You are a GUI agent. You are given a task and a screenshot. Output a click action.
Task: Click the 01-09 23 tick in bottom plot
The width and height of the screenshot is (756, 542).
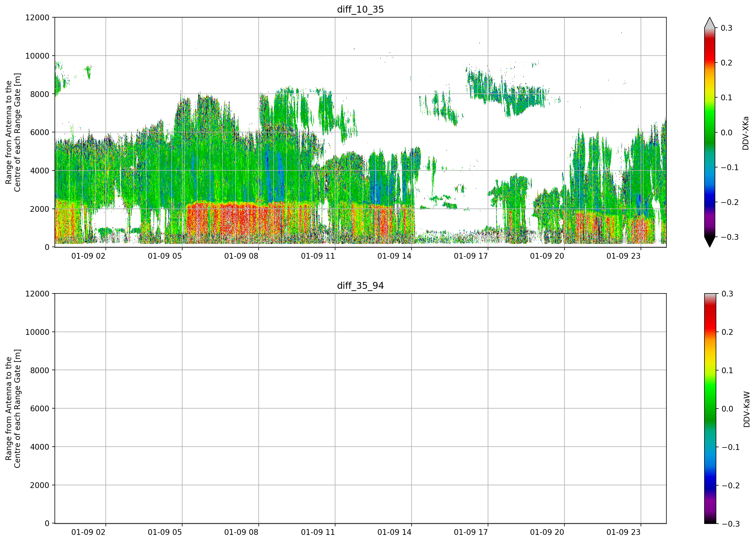(623, 532)
